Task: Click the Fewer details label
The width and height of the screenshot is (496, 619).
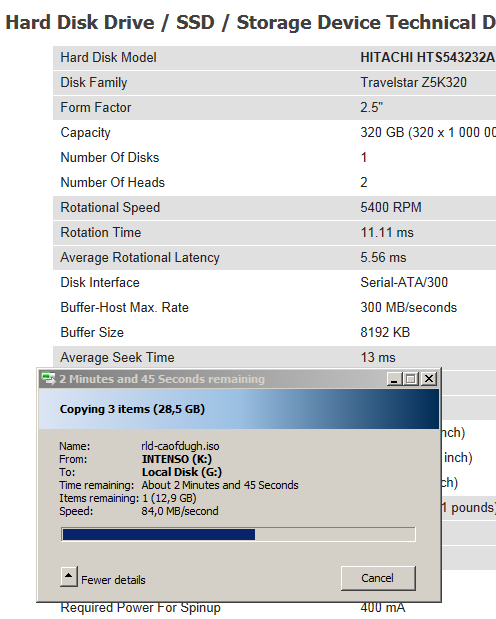Action: [113, 580]
